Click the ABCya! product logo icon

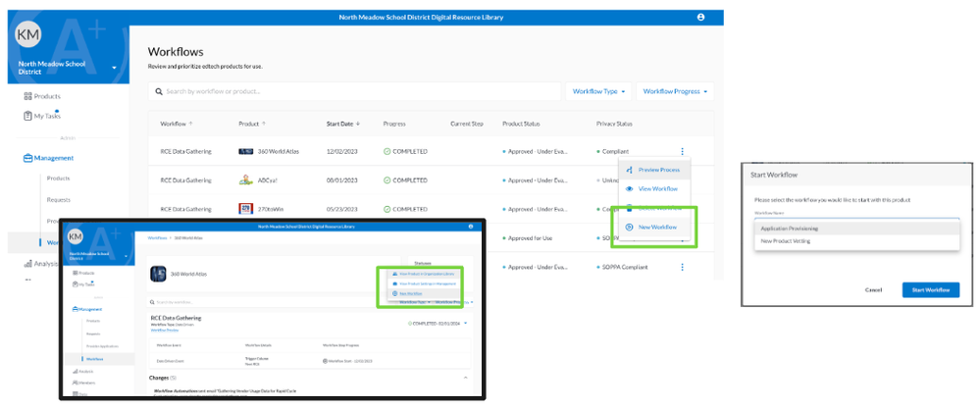coord(247,180)
